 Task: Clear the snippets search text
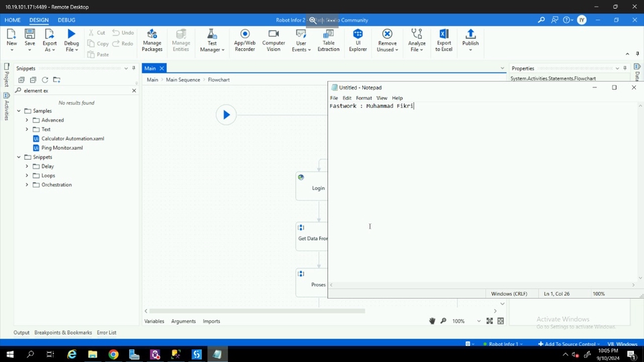(x=134, y=91)
